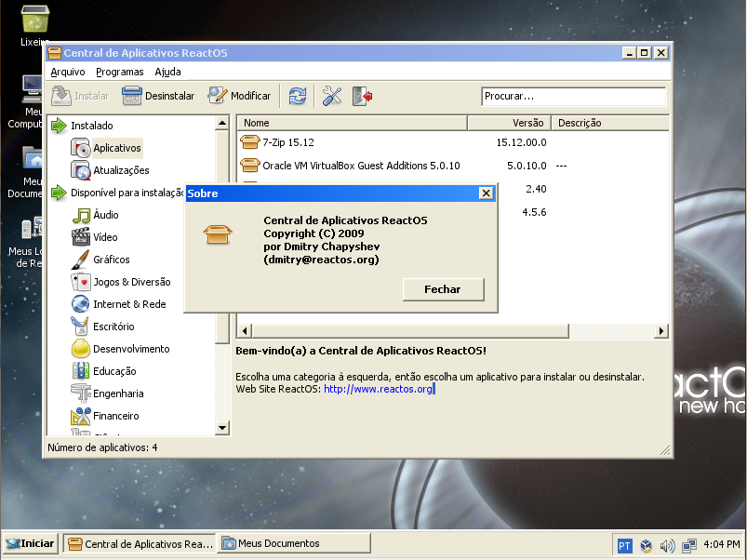Click the 7-Zip package icon
The width and height of the screenshot is (747, 560).
point(249,142)
